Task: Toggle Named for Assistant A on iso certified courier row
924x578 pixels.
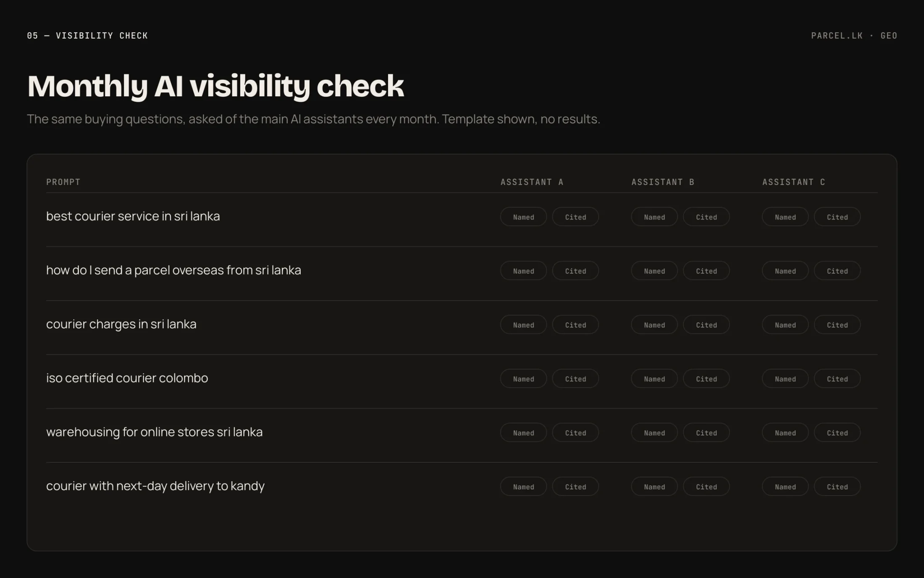Action: pyautogui.click(x=523, y=379)
